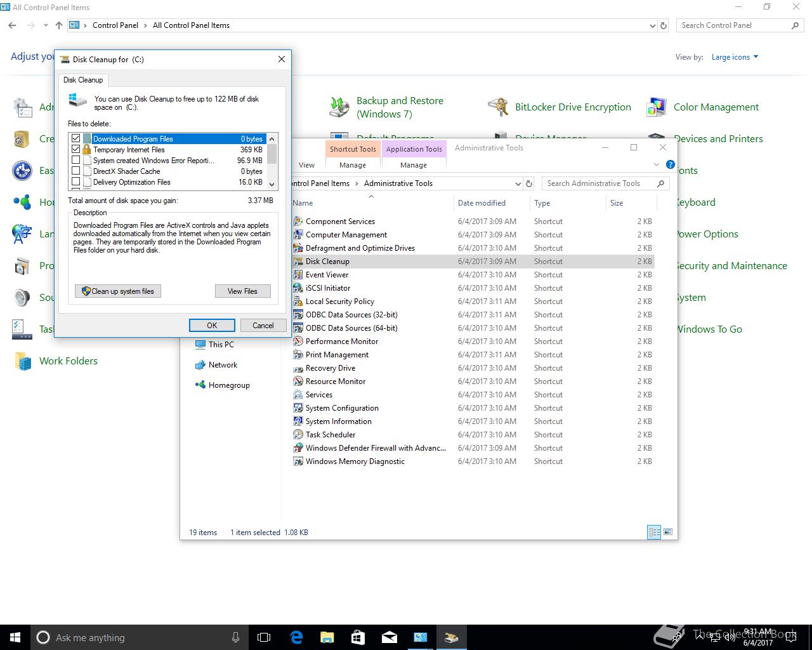The width and height of the screenshot is (812, 650).
Task: Select Manage under Shortcut Tools
Action: point(353,165)
